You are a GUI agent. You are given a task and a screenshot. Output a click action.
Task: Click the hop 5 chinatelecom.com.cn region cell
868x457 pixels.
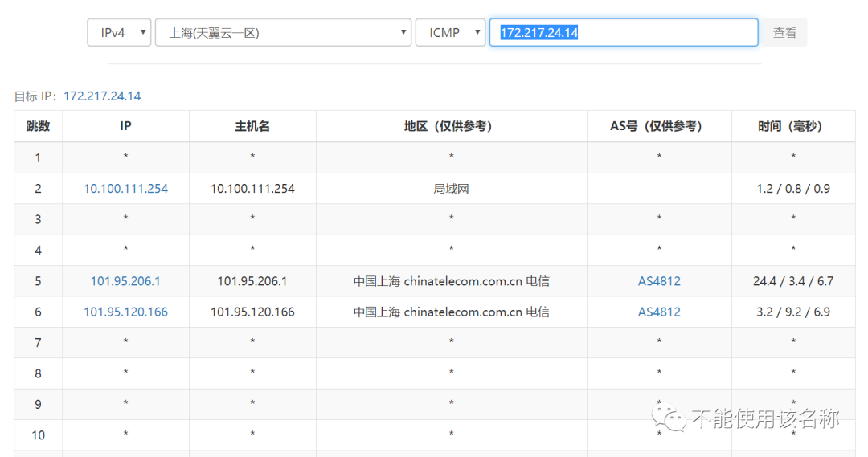tap(451, 281)
